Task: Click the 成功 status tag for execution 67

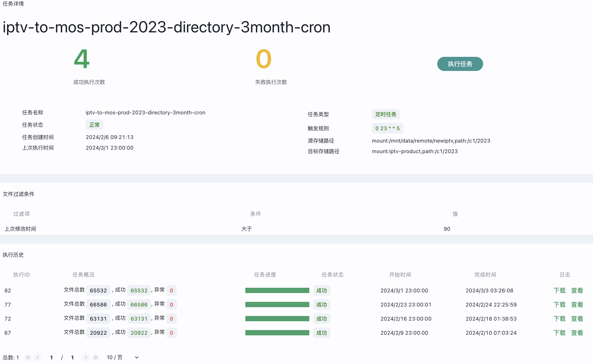Action: click(321, 333)
